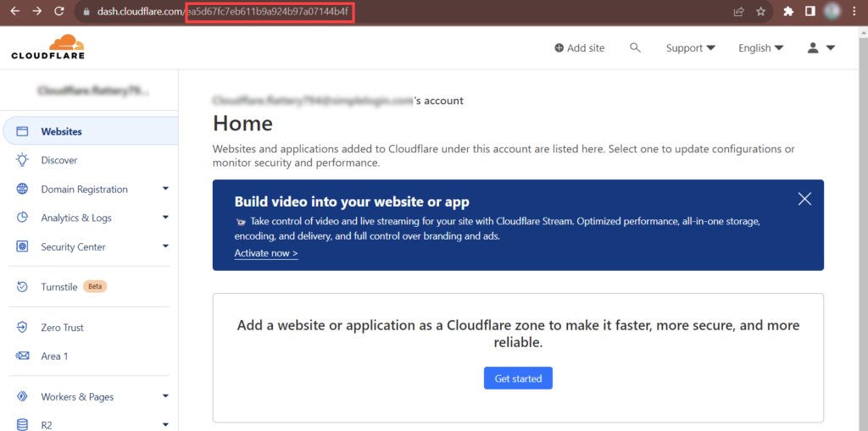Click the Cloudflare logo
Image resolution: width=868 pixels, height=431 pixels.
pyautogui.click(x=47, y=47)
